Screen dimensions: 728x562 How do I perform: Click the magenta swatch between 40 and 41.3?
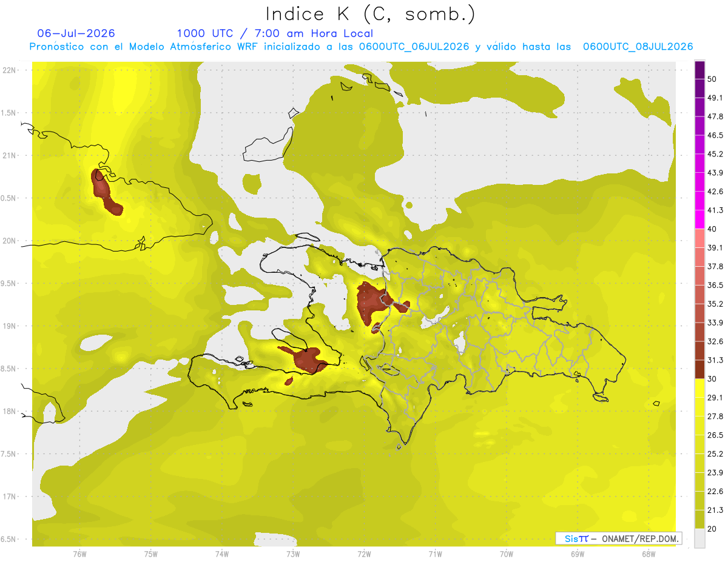pyautogui.click(x=699, y=219)
